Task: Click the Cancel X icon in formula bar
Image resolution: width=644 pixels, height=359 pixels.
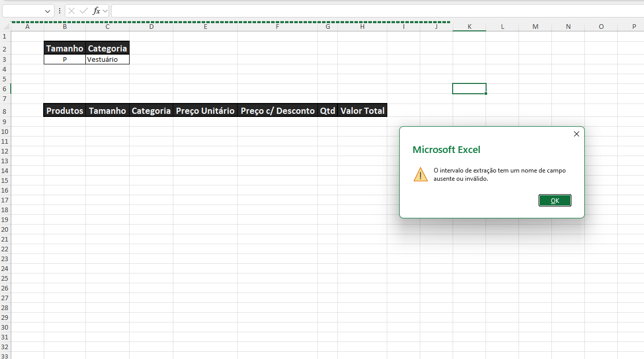Action: (71, 11)
